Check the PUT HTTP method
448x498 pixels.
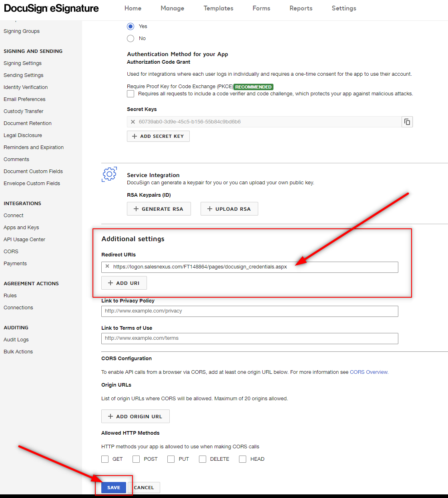tap(171, 459)
